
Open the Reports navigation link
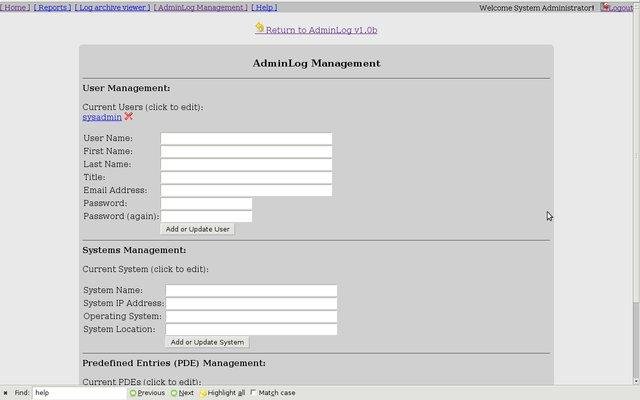pyautogui.click(x=52, y=7)
